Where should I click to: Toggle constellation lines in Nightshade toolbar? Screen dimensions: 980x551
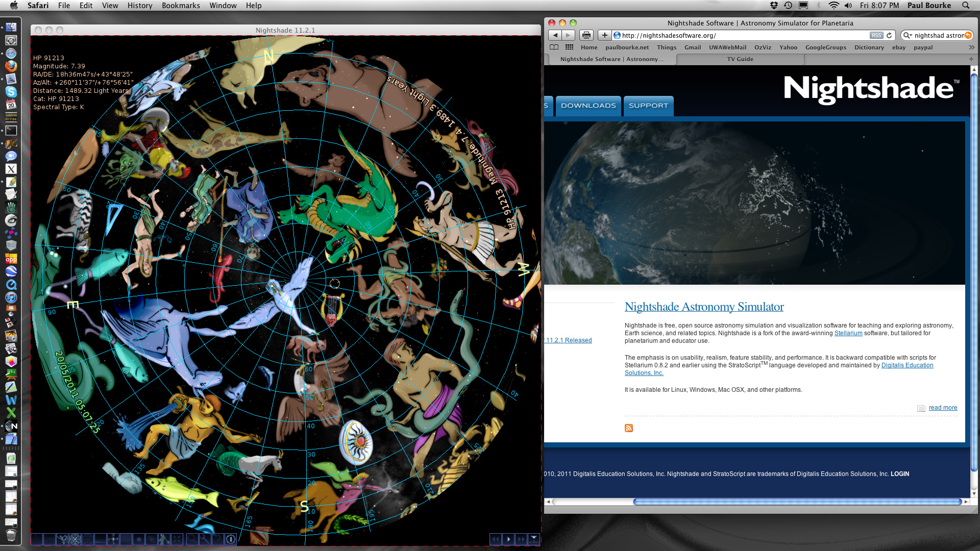point(37,539)
